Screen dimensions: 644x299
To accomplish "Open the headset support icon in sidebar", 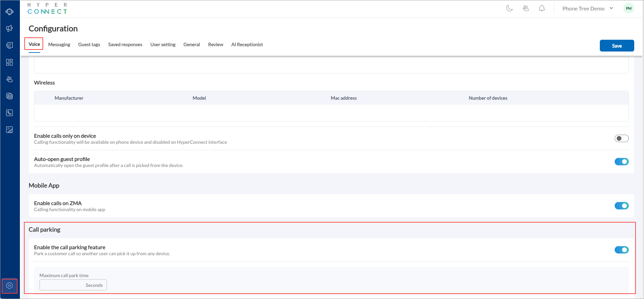I will pyautogui.click(x=9, y=12).
